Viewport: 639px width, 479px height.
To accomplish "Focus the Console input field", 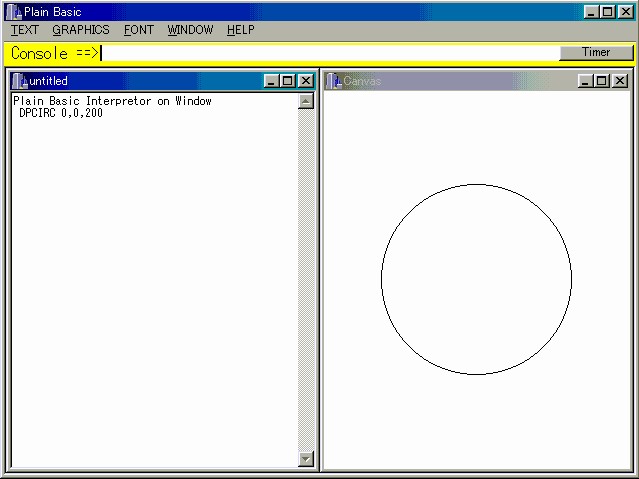I will (328, 54).
